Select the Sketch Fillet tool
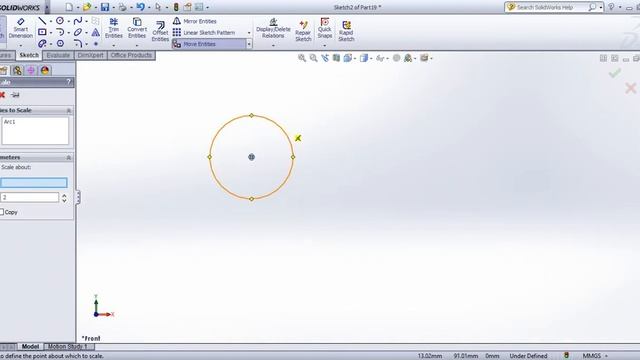 [78, 43]
